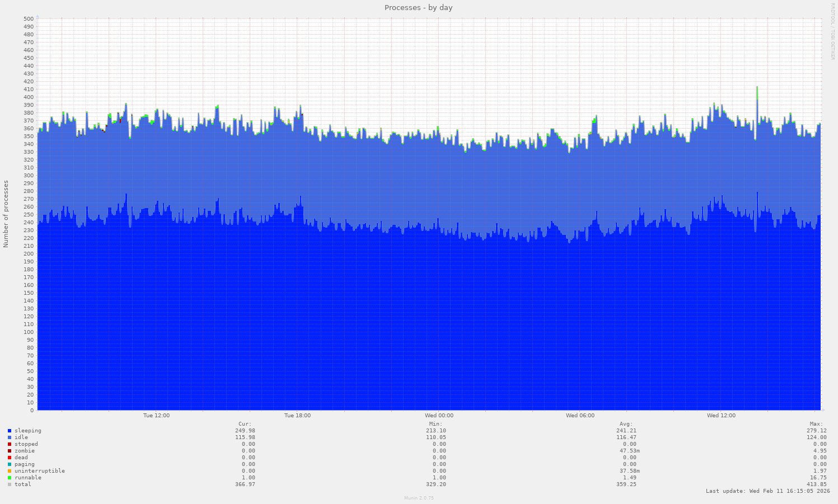Click the paging legend color swatch
Screen dimensions: 838x504
pos(10,464)
